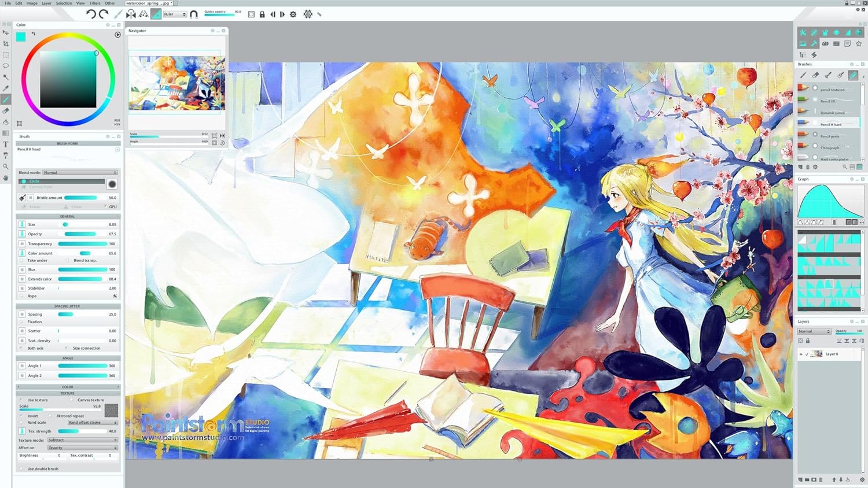The width and height of the screenshot is (868, 488).
Task: Click the magnet snapping icon in the toolbar
Action: (x=194, y=14)
